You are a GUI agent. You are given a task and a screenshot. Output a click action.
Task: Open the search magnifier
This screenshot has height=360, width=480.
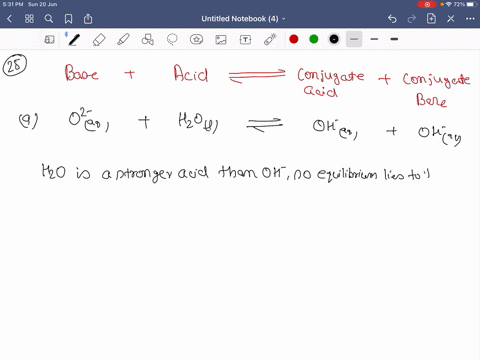point(49,19)
